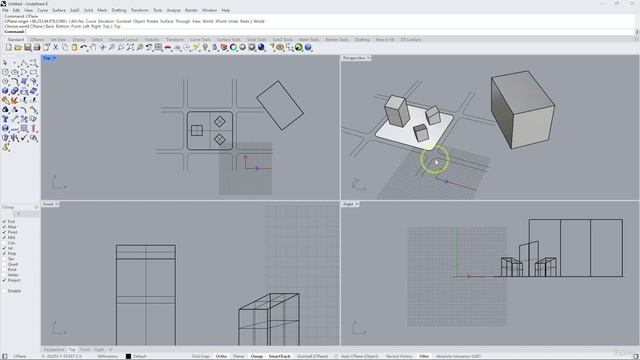
Task: Enable the Quad osnap checkbox
Action: click(4, 264)
